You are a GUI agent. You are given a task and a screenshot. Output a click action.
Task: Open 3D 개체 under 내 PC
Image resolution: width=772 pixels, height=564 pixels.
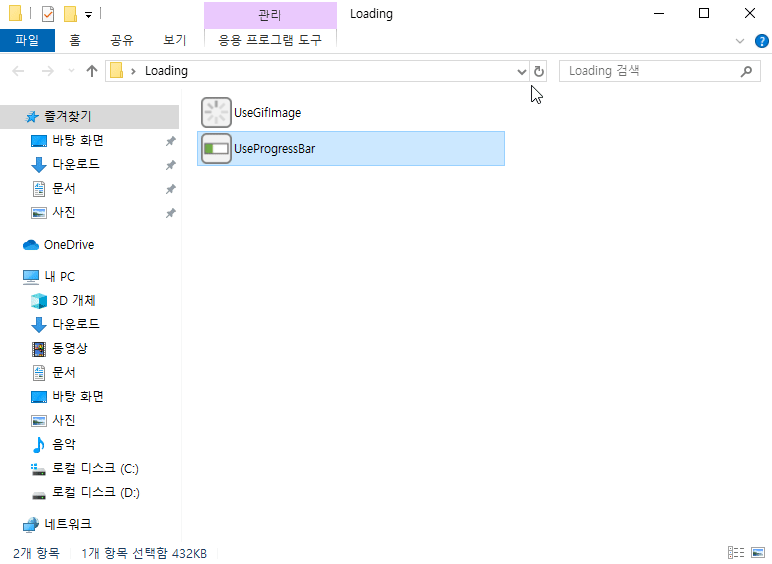(74, 300)
